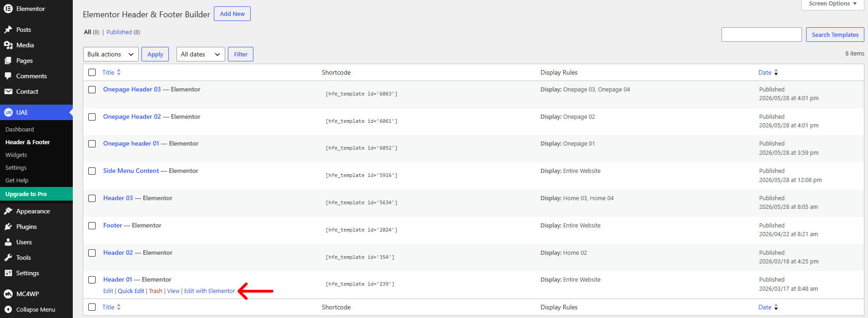This screenshot has width=868, height=318.
Task: Open the All dates dropdown
Action: pyautogui.click(x=201, y=54)
